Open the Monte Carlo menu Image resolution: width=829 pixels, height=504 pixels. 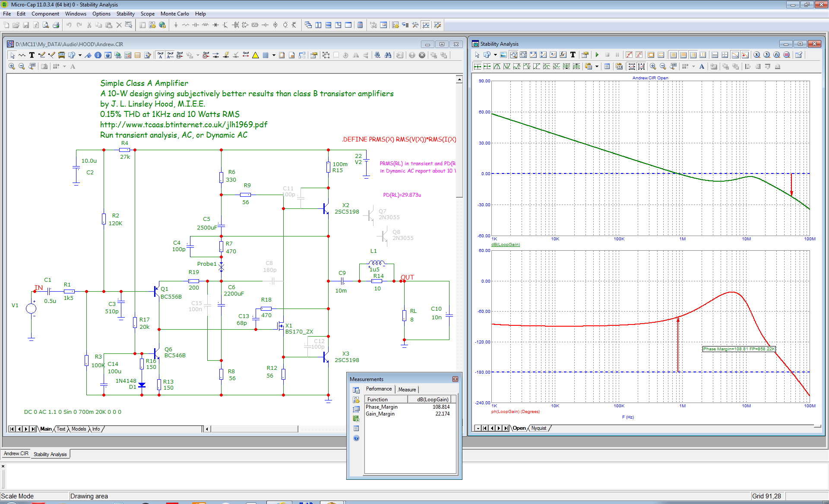(x=174, y=14)
